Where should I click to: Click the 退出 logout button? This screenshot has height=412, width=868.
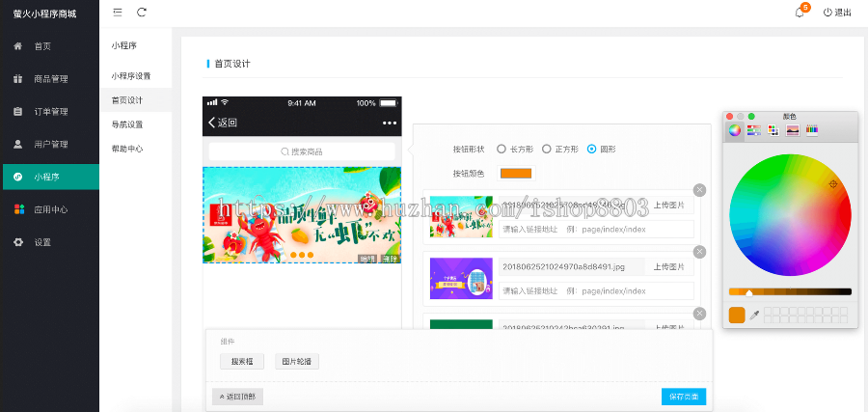[837, 13]
